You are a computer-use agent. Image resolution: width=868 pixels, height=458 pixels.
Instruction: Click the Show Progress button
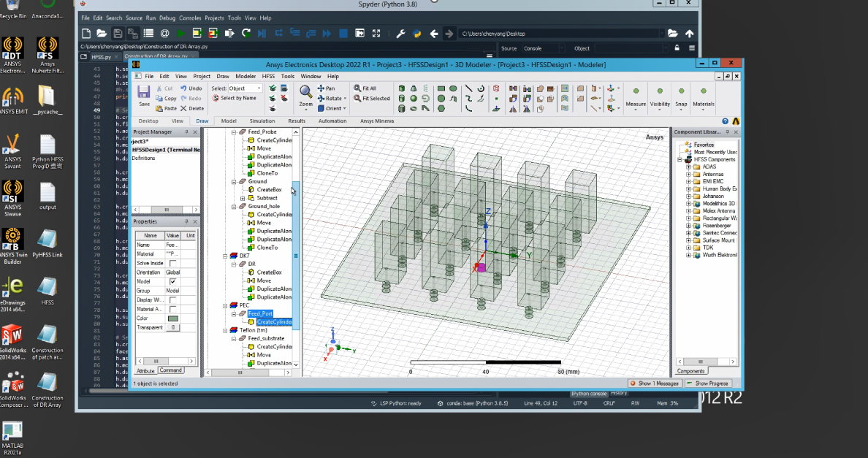coord(708,383)
